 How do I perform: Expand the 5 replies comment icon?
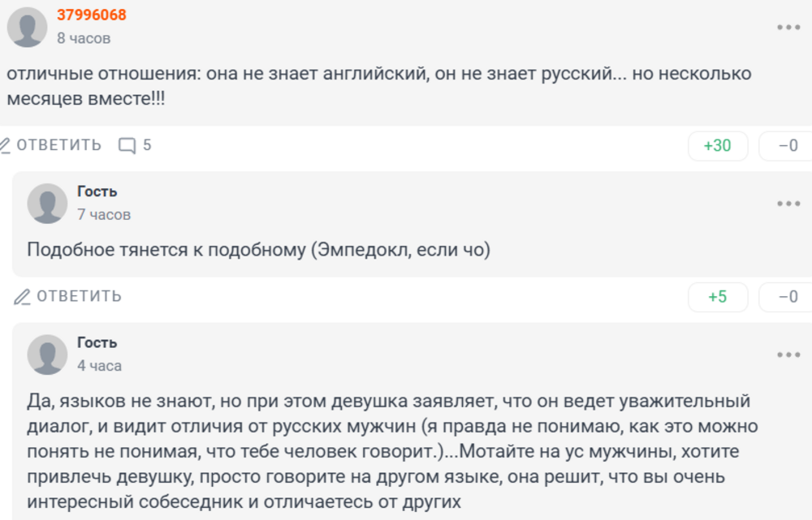pyautogui.click(x=127, y=145)
